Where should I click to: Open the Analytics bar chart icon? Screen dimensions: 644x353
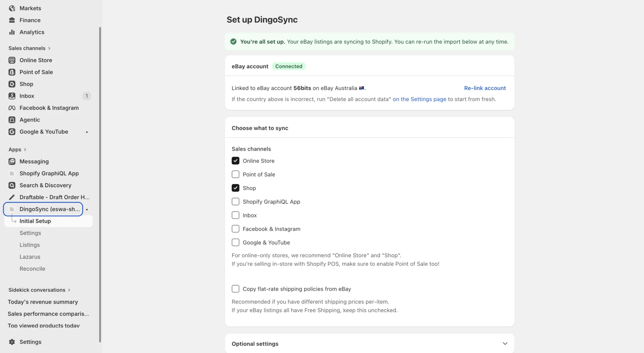pyautogui.click(x=12, y=32)
